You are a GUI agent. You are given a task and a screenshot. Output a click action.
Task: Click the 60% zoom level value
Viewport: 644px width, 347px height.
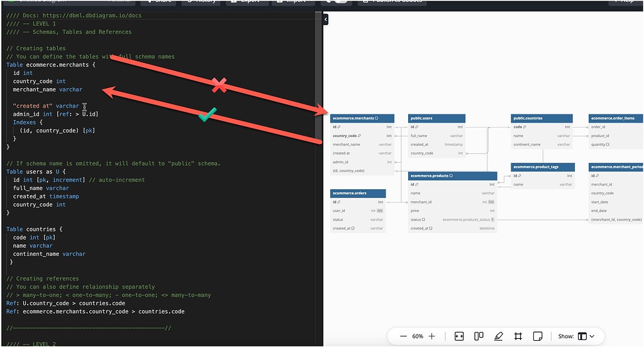pyautogui.click(x=418, y=336)
